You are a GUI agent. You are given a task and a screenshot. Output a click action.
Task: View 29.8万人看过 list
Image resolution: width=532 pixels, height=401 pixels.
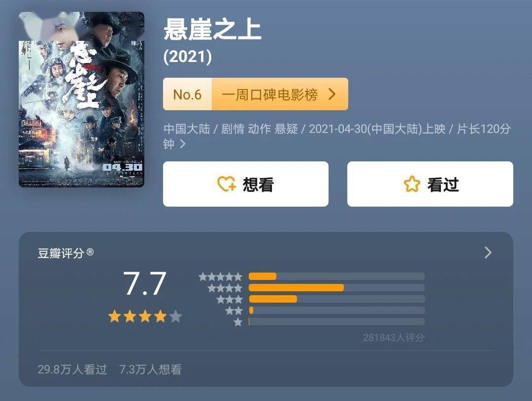point(72,369)
